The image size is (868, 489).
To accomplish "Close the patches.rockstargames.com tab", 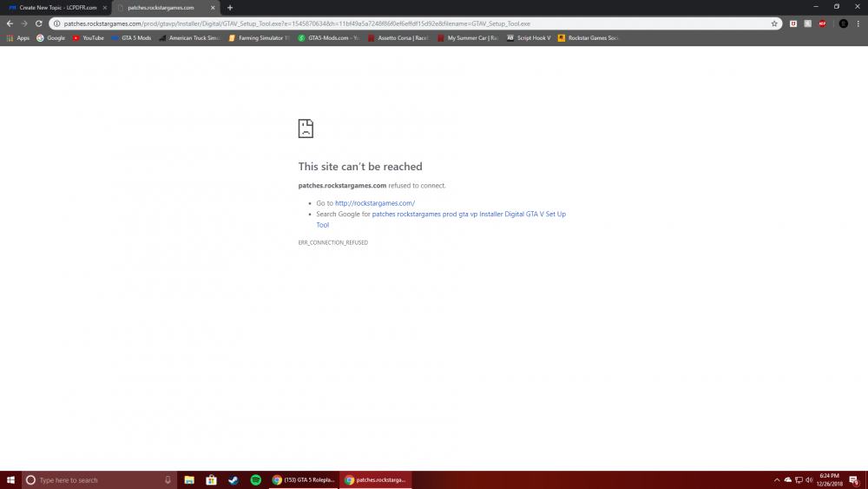I will click(x=213, y=8).
